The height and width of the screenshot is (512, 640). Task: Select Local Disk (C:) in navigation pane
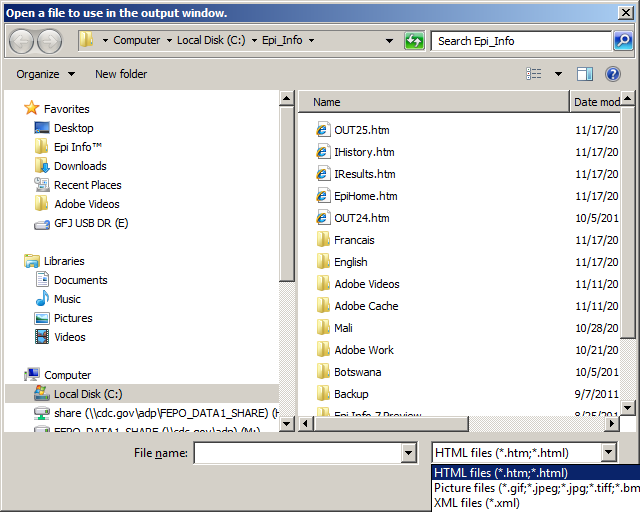click(x=87, y=394)
